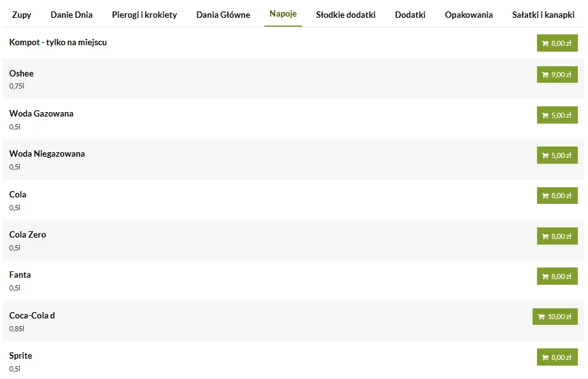Open Słodkie dodatki tab
The image size is (588, 379).
pos(345,15)
